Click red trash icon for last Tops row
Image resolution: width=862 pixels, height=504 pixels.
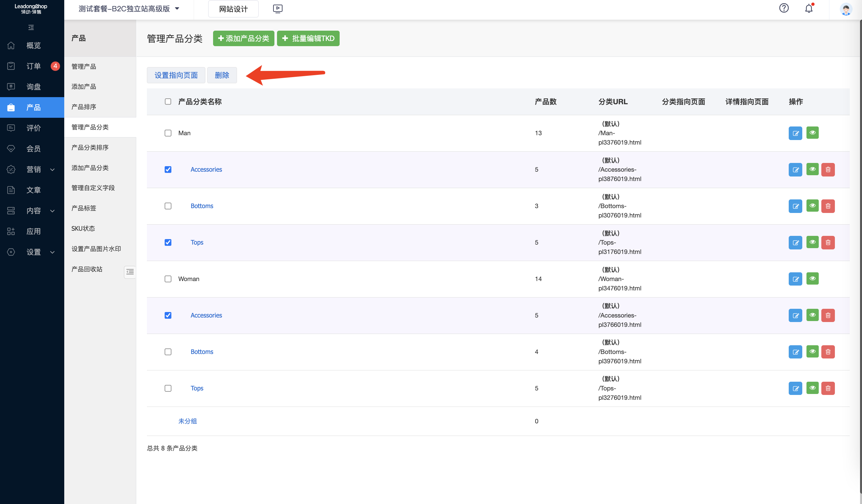828,388
